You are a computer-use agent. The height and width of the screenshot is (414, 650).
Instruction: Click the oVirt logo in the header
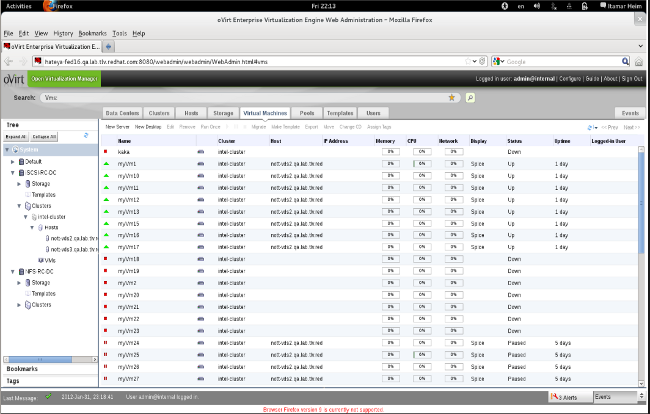coord(14,79)
